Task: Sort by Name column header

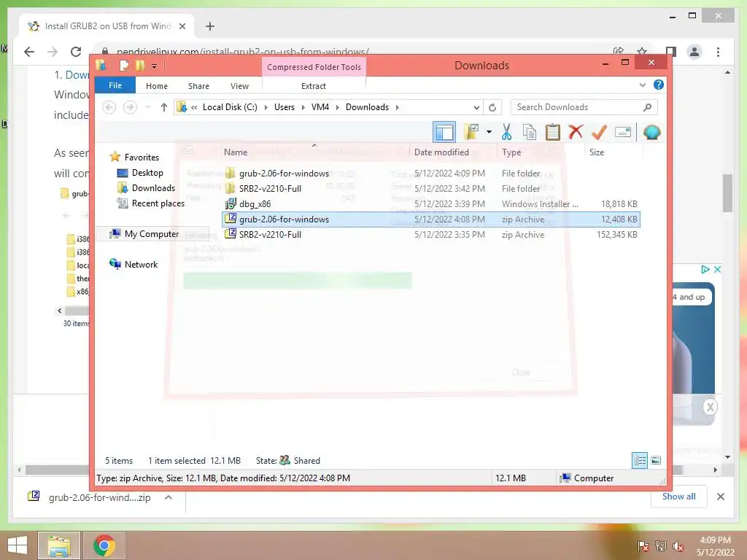Action: (x=314, y=152)
